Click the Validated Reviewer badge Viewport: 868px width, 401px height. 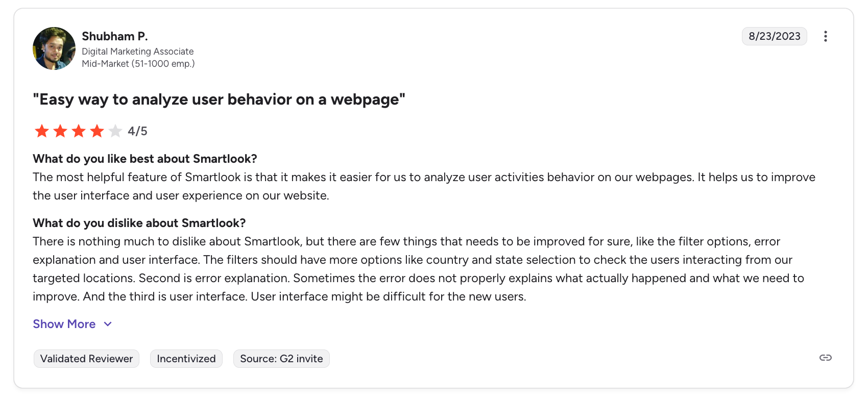click(x=86, y=359)
